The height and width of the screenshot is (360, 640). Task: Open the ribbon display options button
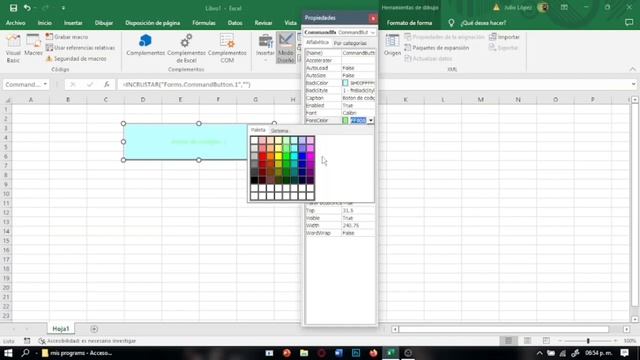coord(564,7)
